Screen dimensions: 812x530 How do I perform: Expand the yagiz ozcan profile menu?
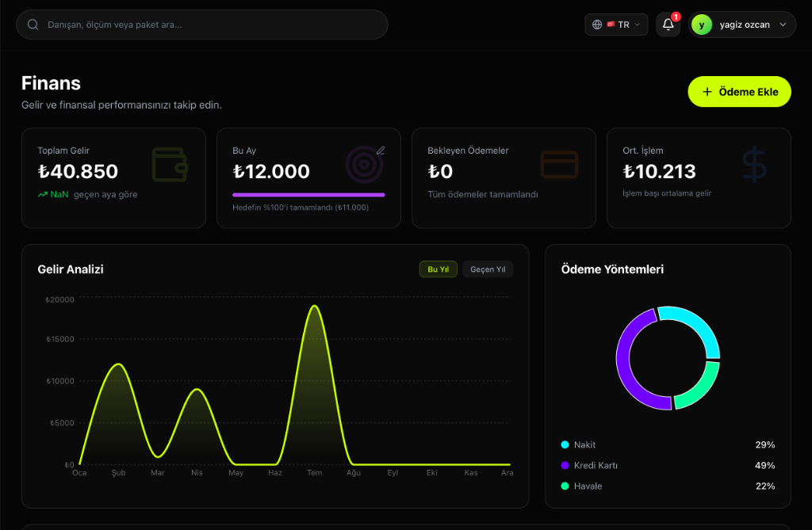(742, 25)
